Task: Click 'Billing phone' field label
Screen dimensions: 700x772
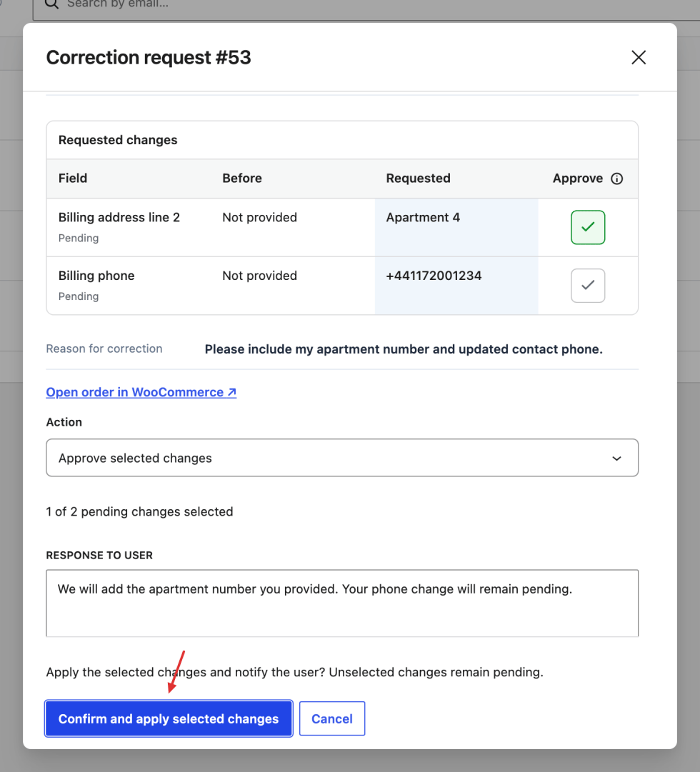Action: coord(96,276)
